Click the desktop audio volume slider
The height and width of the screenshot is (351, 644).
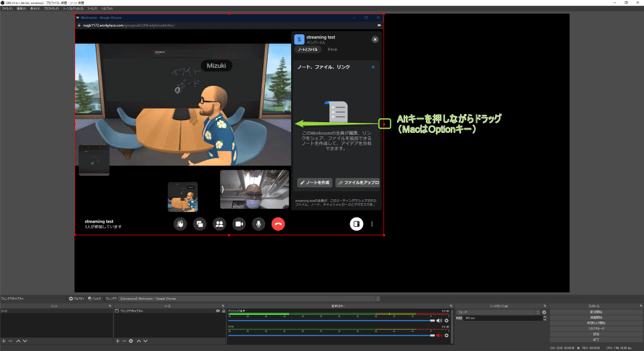(329, 321)
